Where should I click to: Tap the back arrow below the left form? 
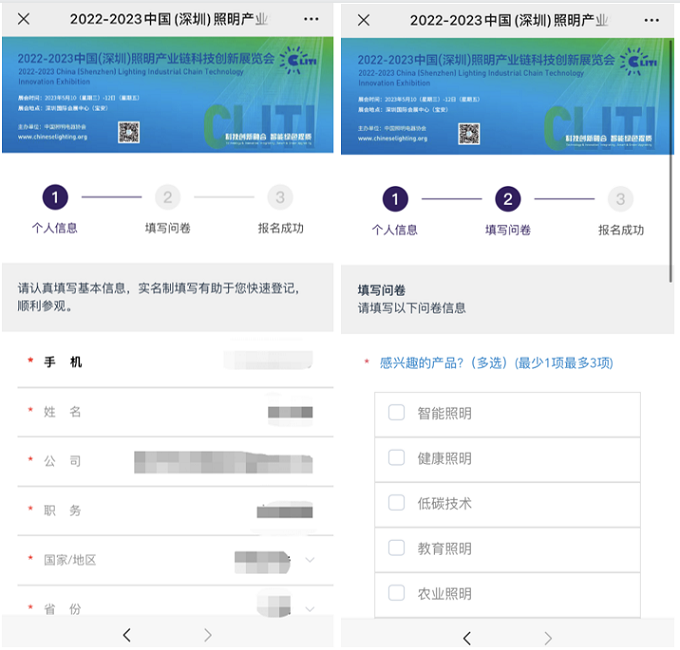tap(126, 634)
